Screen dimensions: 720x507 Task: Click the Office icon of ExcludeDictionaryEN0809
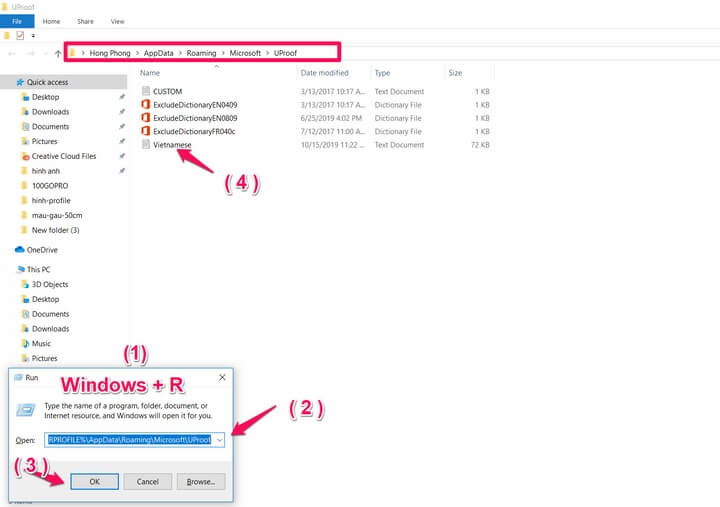(x=146, y=118)
